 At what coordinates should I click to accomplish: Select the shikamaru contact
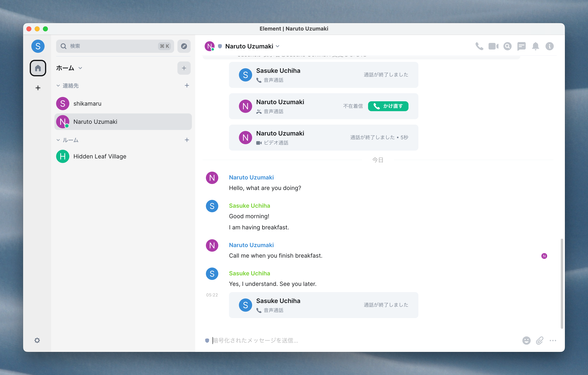[x=87, y=104]
